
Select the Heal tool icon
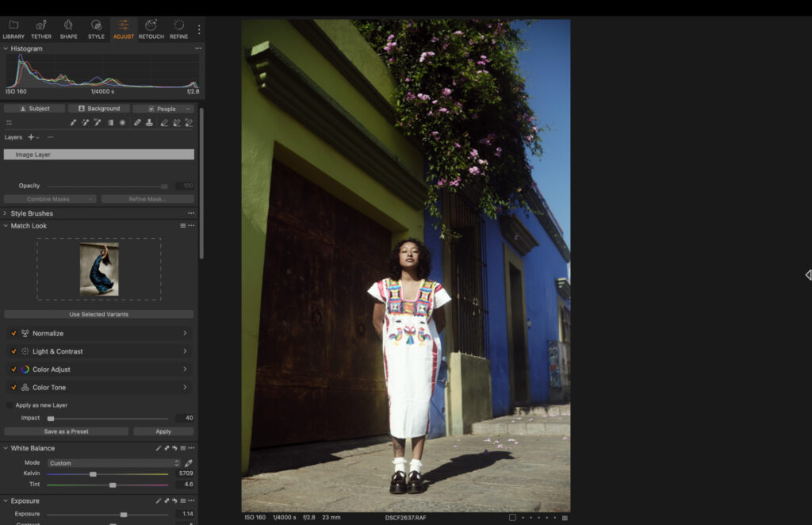(137, 123)
